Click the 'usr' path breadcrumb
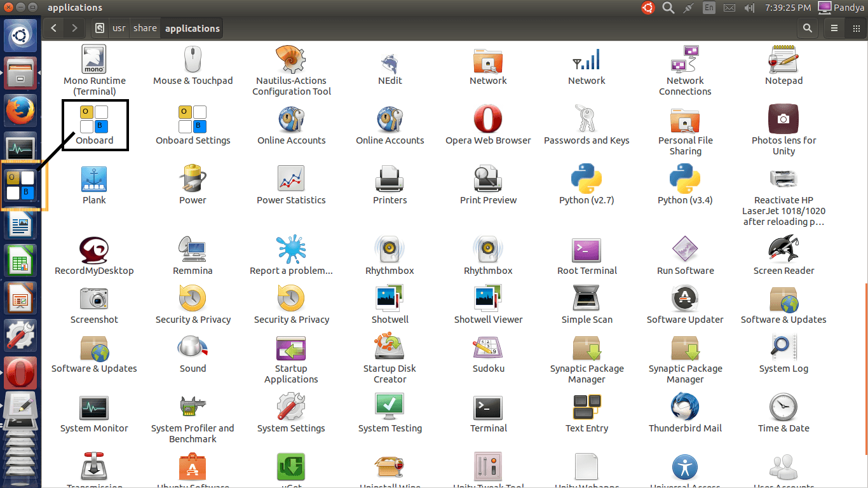The width and height of the screenshot is (868, 488). point(119,28)
